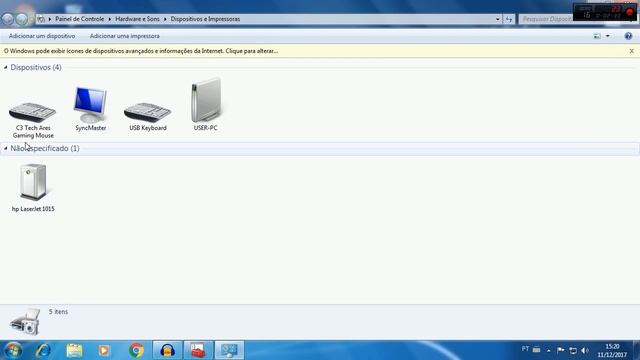
Task: Open Windows Media Player from taskbar
Action: click(104, 351)
